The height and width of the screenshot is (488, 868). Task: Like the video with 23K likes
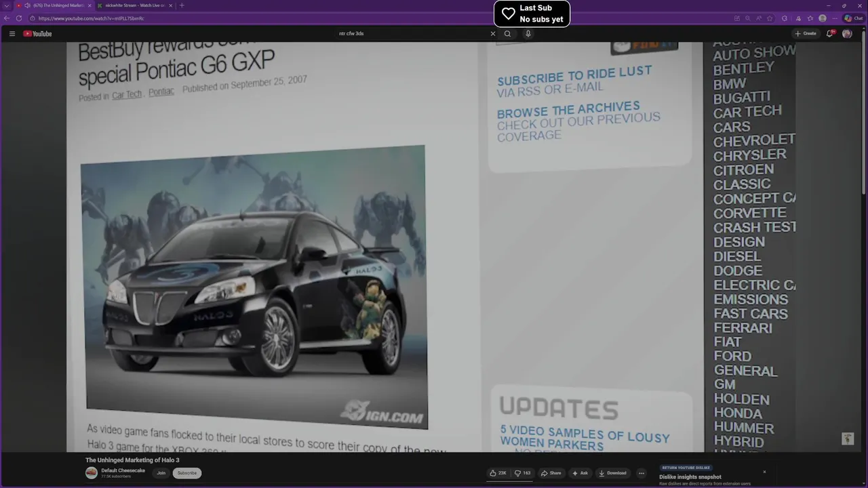pos(498,473)
